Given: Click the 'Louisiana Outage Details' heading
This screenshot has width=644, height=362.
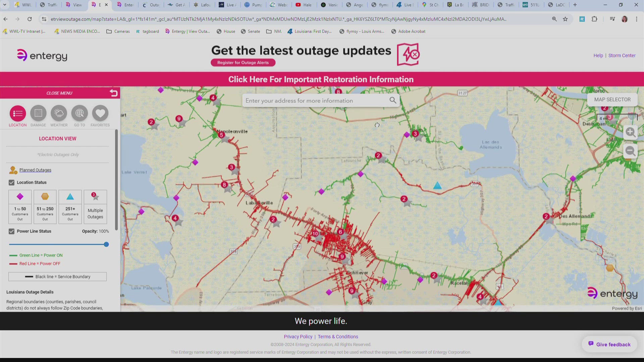Looking at the screenshot, I should click(x=30, y=292).
